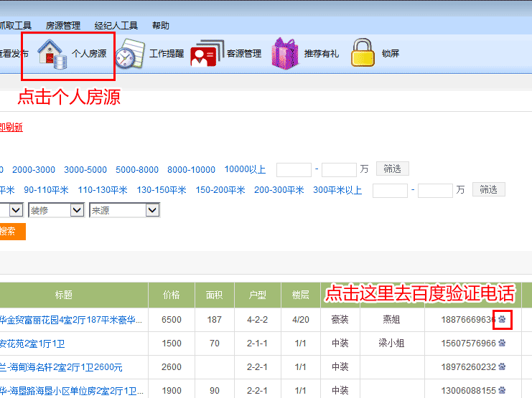Image resolution: width=532 pixels, height=398 pixels.
Task: Select the 2000-3000 price filter link
Action: point(34,170)
